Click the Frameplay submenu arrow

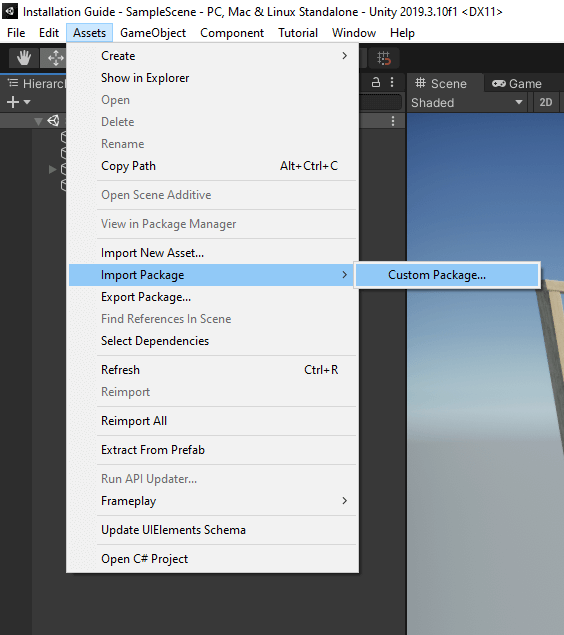(x=345, y=501)
